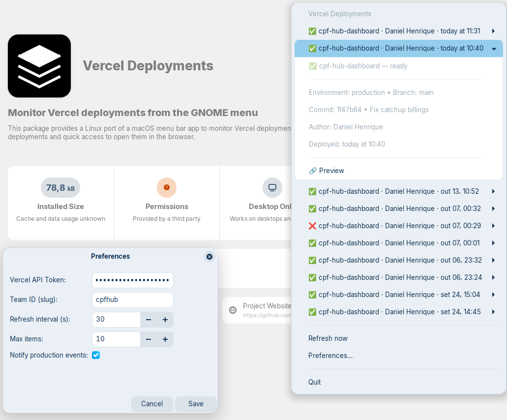This screenshot has width=507, height=420.
Task: Click the green checkmark on today 11:31 deployment
Action: click(x=312, y=30)
